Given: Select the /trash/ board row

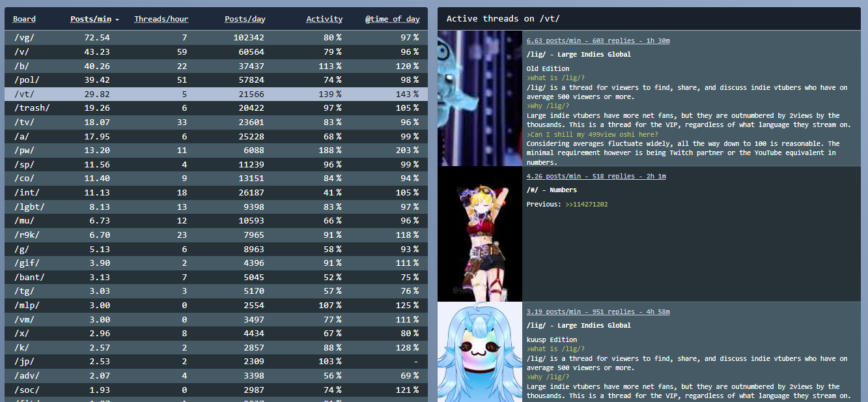Looking at the screenshot, I should [x=216, y=108].
